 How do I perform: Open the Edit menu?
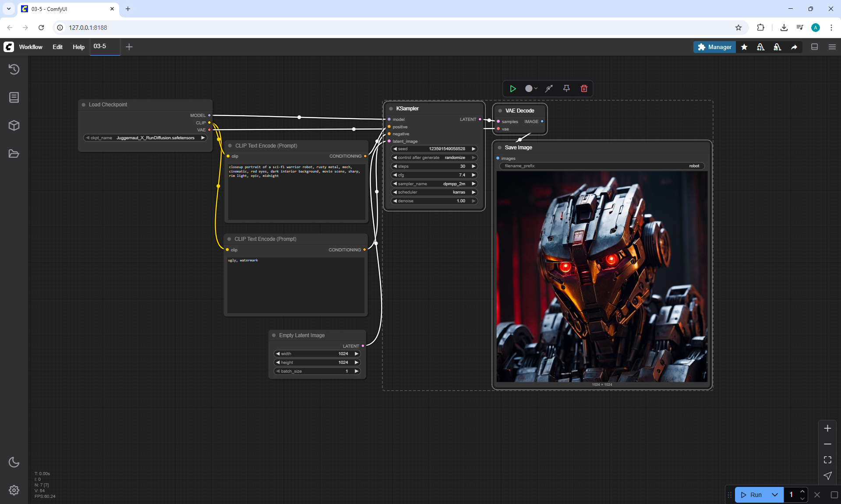(x=57, y=47)
